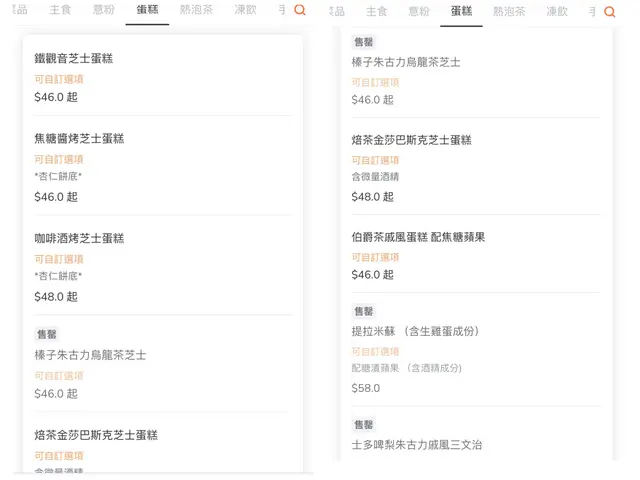The image size is (640, 480).
Task: Open 主食 tab in right panel
Action: 376,12
